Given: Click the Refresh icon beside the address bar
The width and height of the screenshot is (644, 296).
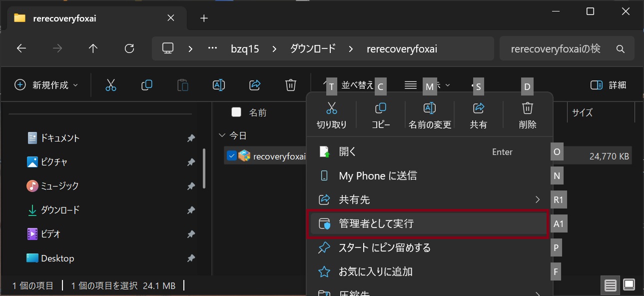Looking at the screenshot, I should (129, 48).
